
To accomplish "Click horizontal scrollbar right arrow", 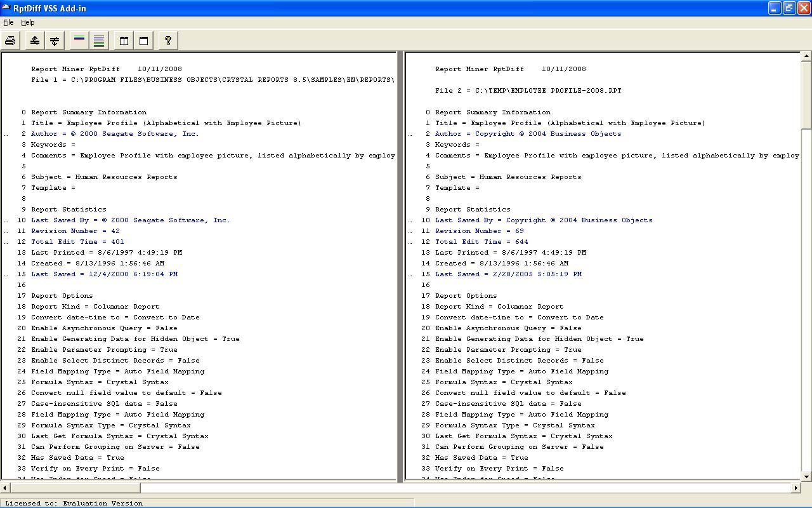I will coord(796,488).
